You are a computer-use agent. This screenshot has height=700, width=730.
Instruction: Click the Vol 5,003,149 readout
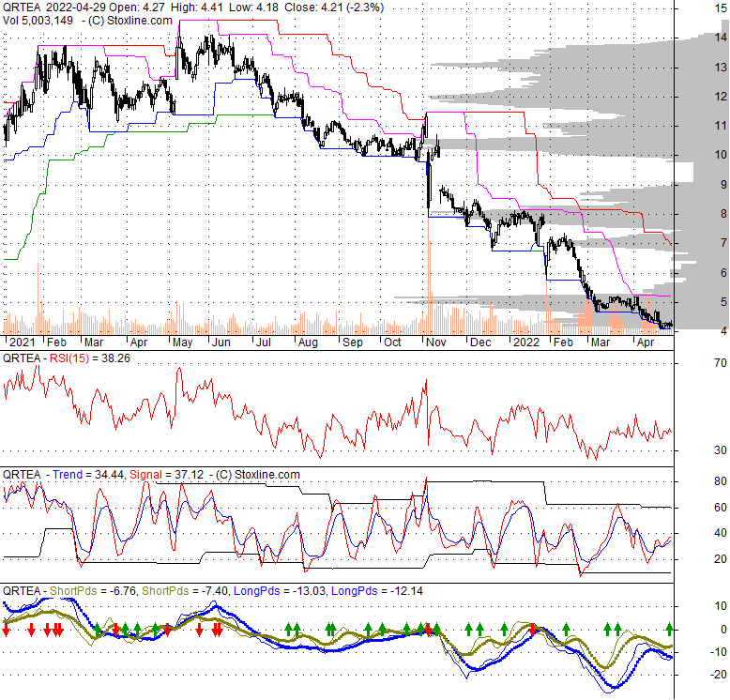coord(38,21)
